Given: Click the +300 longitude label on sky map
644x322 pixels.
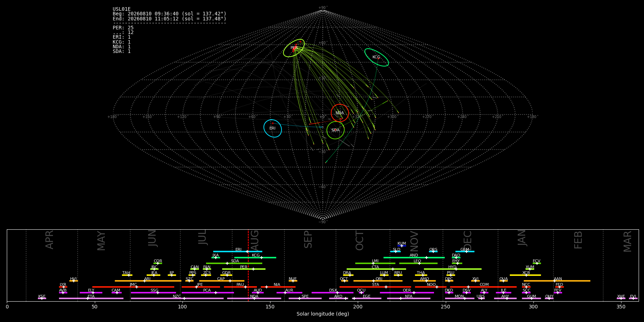Looking at the screenshot, I should [392, 117].
